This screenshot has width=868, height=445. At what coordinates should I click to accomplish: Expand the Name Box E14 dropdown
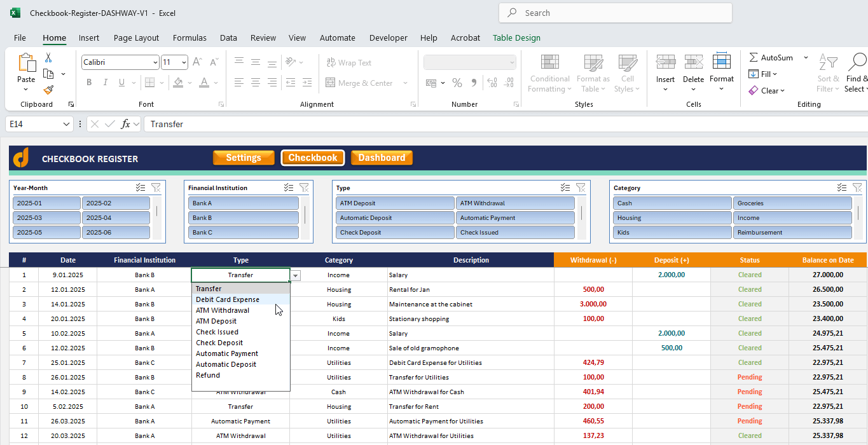click(67, 124)
